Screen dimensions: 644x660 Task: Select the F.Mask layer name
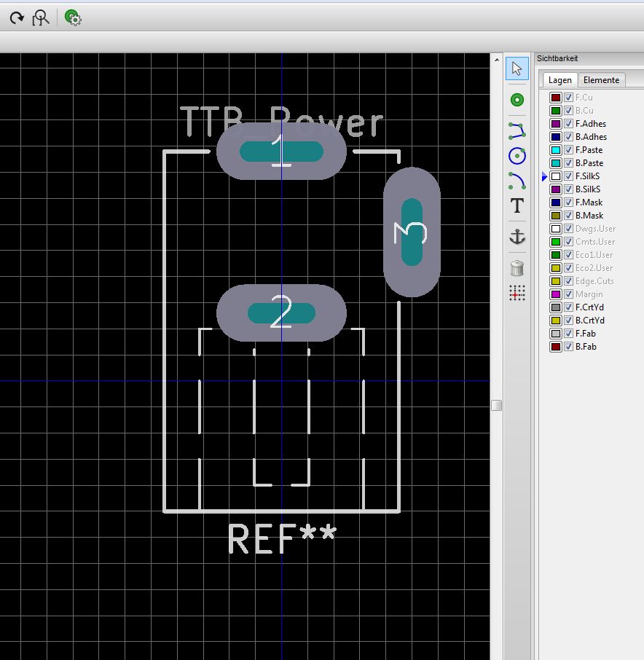(x=589, y=202)
